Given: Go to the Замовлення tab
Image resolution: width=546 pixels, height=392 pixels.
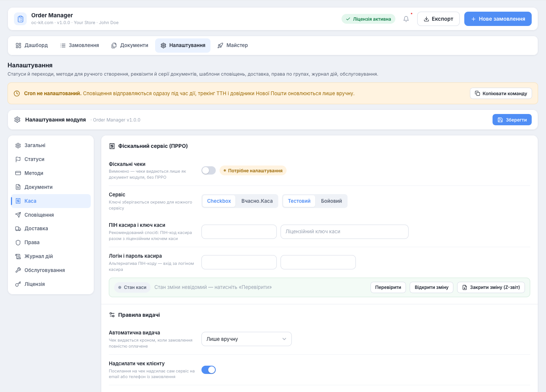Looking at the screenshot, I should click(x=79, y=46).
